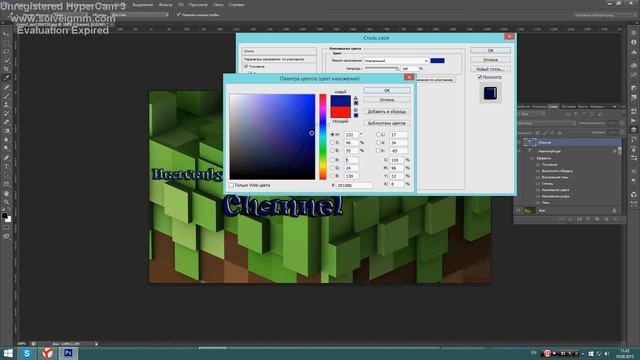Click OK in the color picker dialog
The image size is (640, 360).
pos(387,90)
